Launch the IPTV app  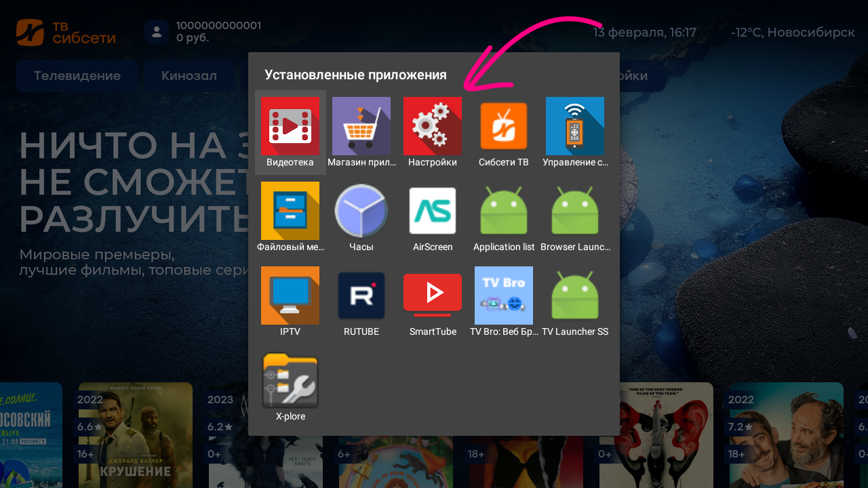[x=290, y=302]
